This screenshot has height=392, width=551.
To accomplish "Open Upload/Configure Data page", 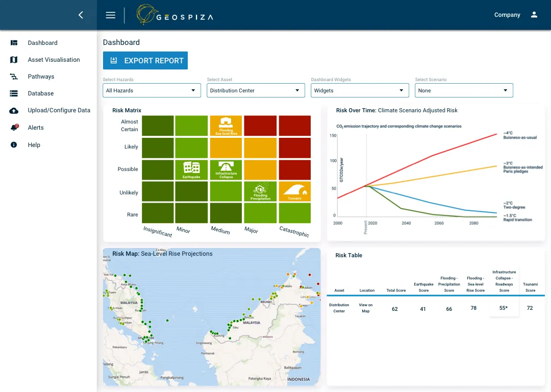I will coord(59,110).
